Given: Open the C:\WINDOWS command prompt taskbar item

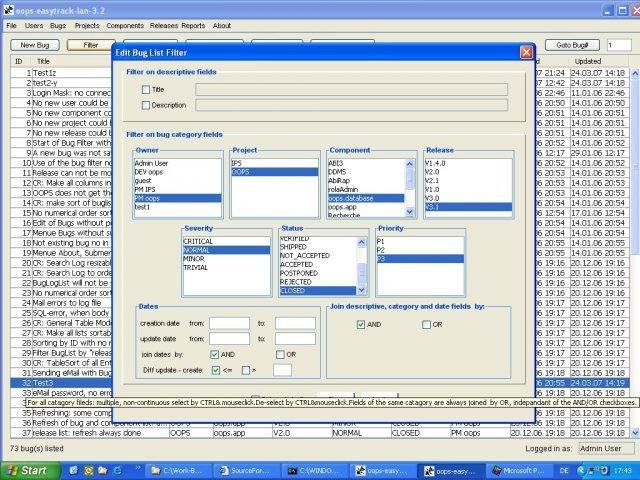Looking at the screenshot, I should point(315,471).
